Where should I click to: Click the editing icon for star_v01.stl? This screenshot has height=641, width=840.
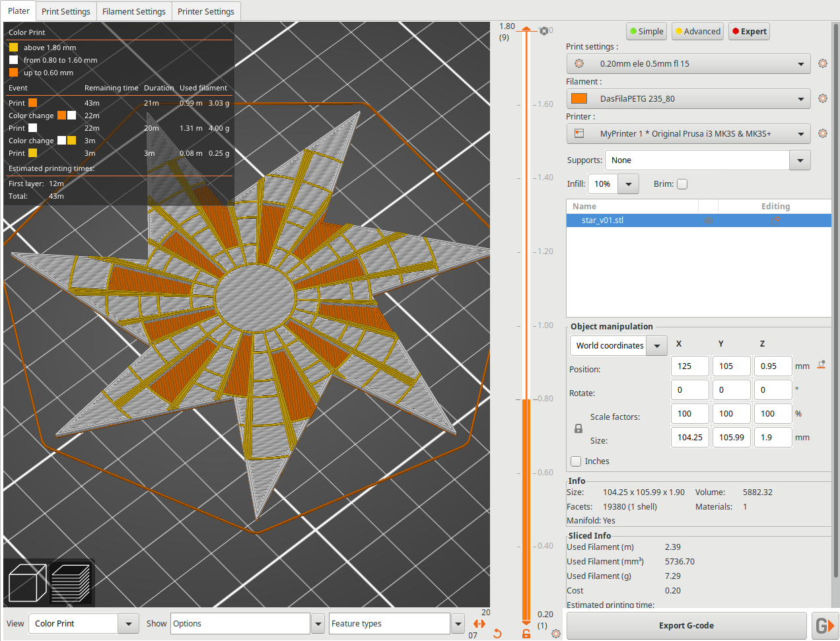[x=775, y=220]
